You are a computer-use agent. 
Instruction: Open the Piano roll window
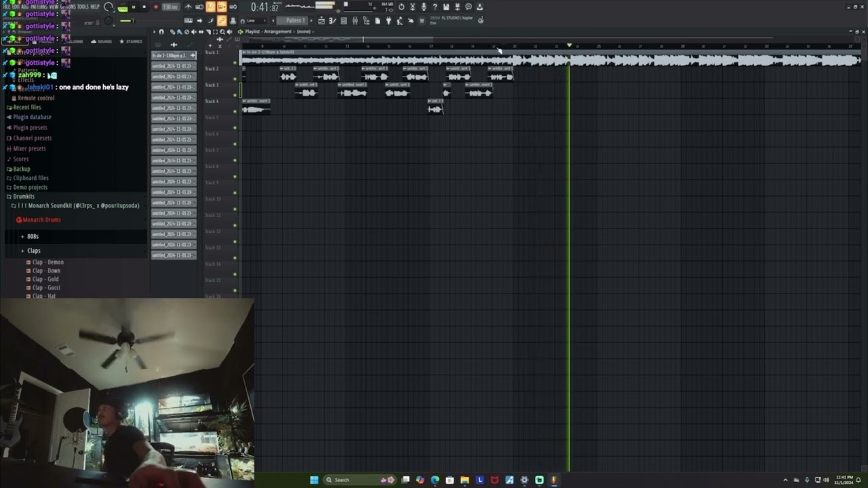click(x=332, y=20)
